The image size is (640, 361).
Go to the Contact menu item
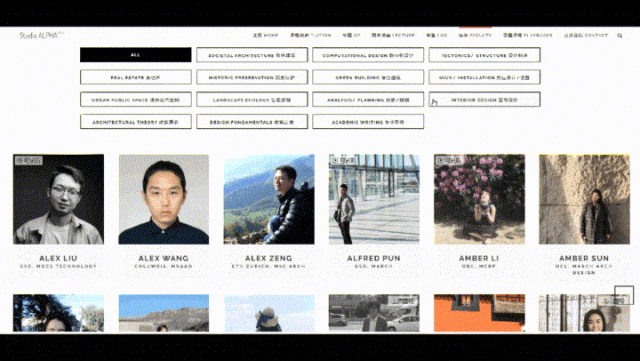[x=586, y=36]
